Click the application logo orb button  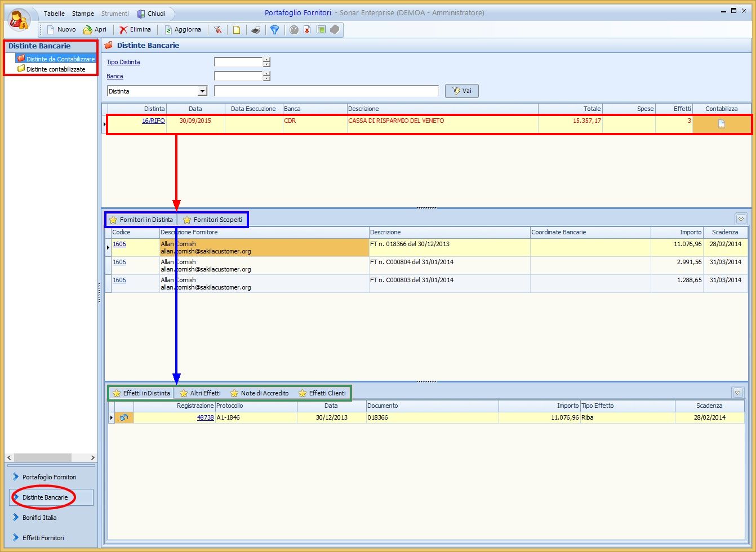[20, 20]
